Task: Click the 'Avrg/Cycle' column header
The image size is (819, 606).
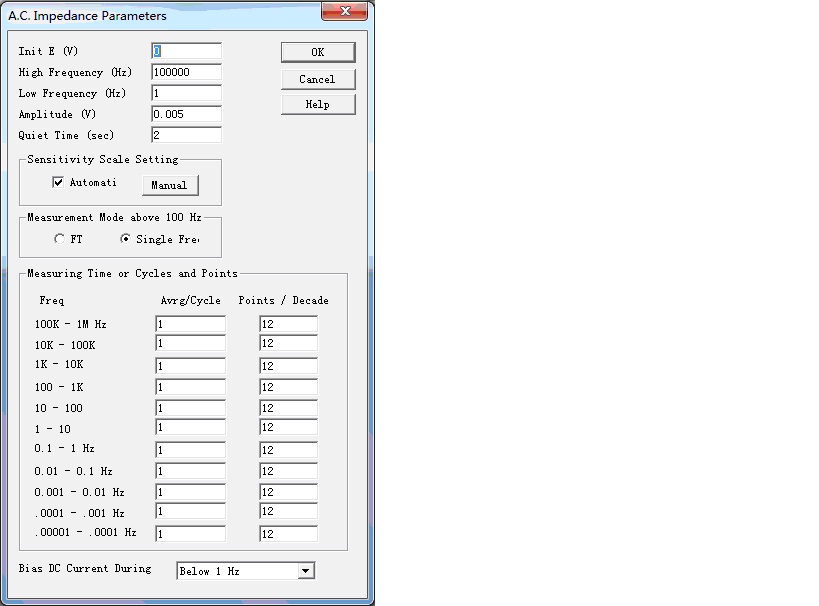Action: (191, 300)
